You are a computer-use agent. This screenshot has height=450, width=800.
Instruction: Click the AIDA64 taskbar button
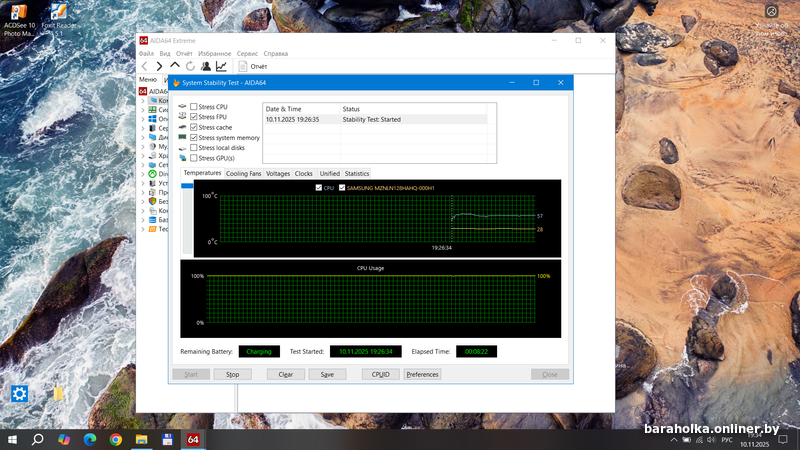tap(193, 439)
